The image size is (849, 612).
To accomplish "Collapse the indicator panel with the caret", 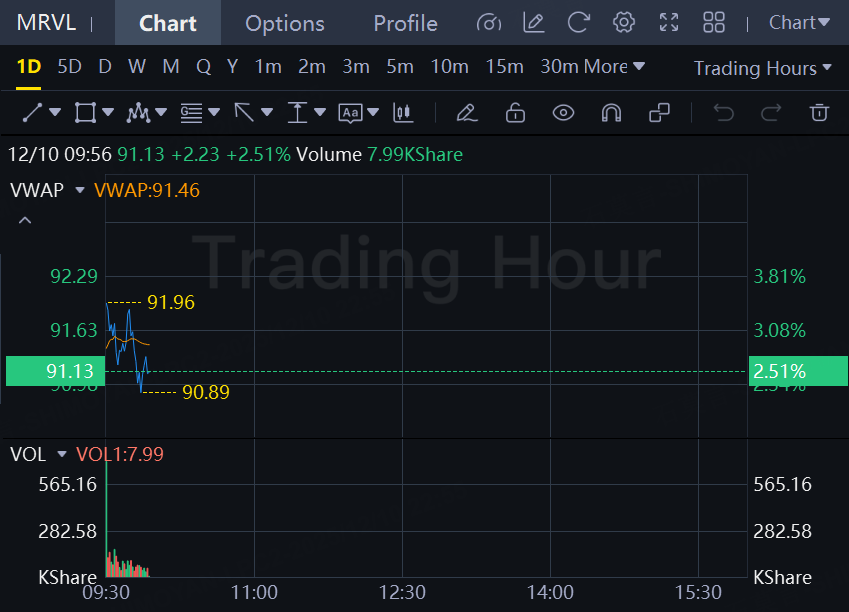I will pyautogui.click(x=25, y=220).
